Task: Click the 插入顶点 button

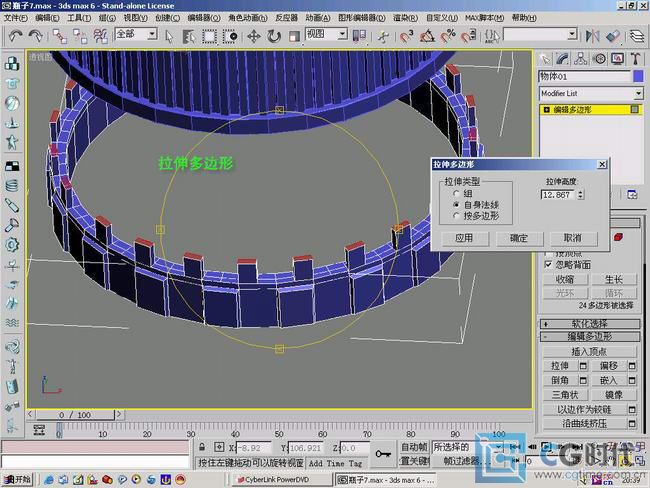Action: pos(589,352)
